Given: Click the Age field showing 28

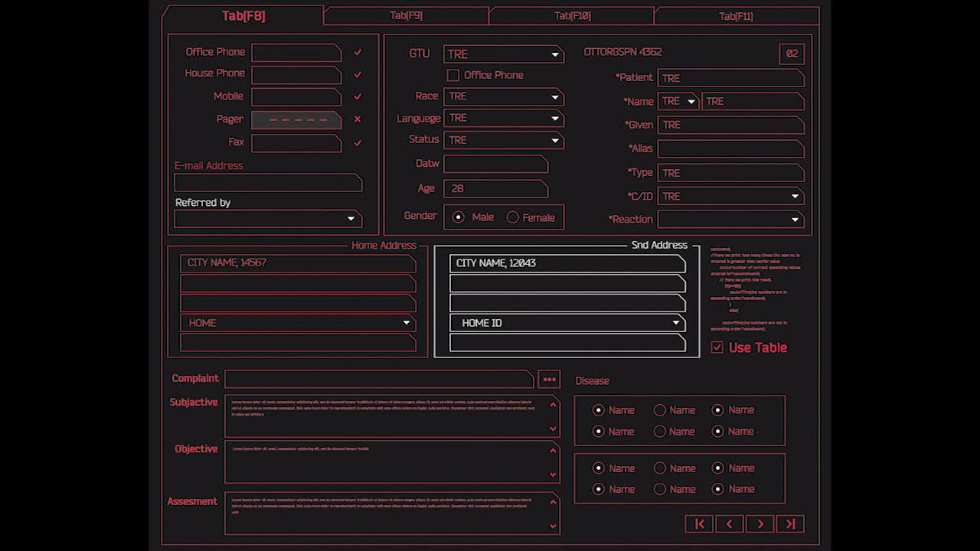Looking at the screenshot, I should point(495,188).
